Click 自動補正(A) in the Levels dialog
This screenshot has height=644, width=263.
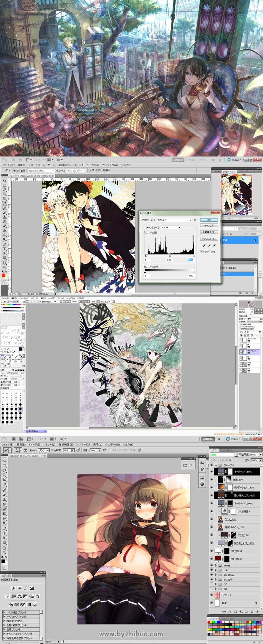[x=209, y=232]
